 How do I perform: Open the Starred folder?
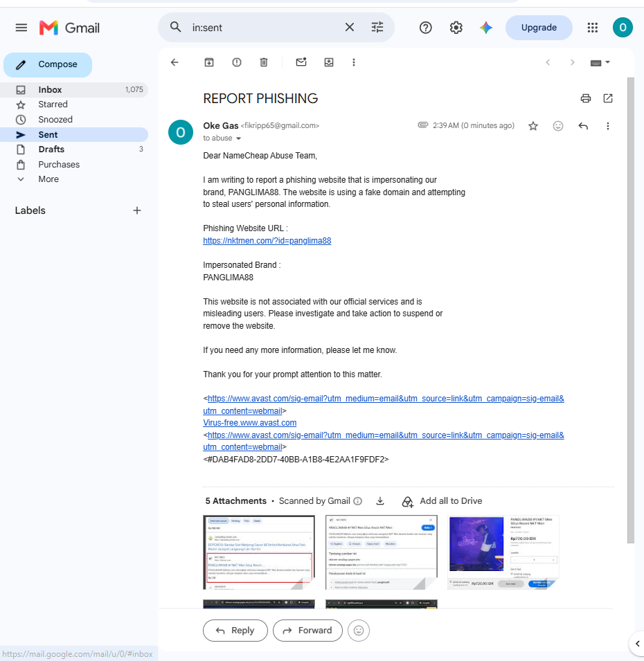(74, 104)
